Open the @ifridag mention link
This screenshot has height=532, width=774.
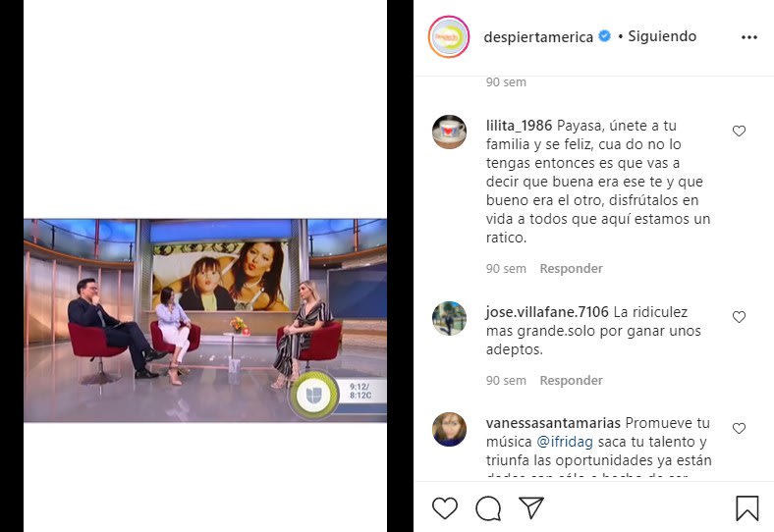tap(564, 442)
